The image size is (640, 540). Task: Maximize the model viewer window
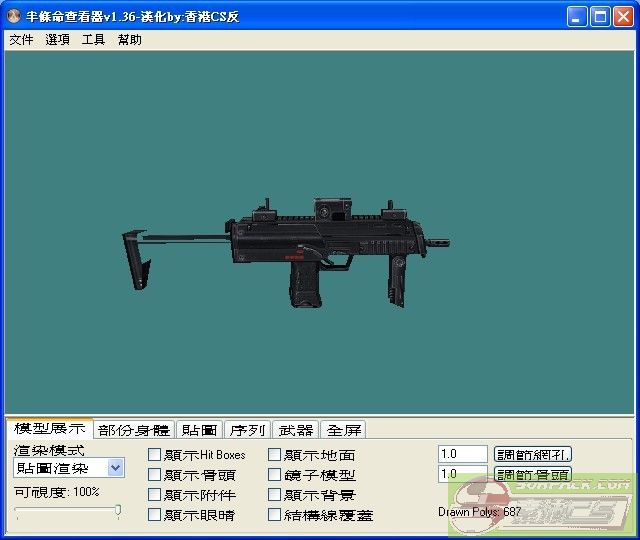tap(600, 17)
